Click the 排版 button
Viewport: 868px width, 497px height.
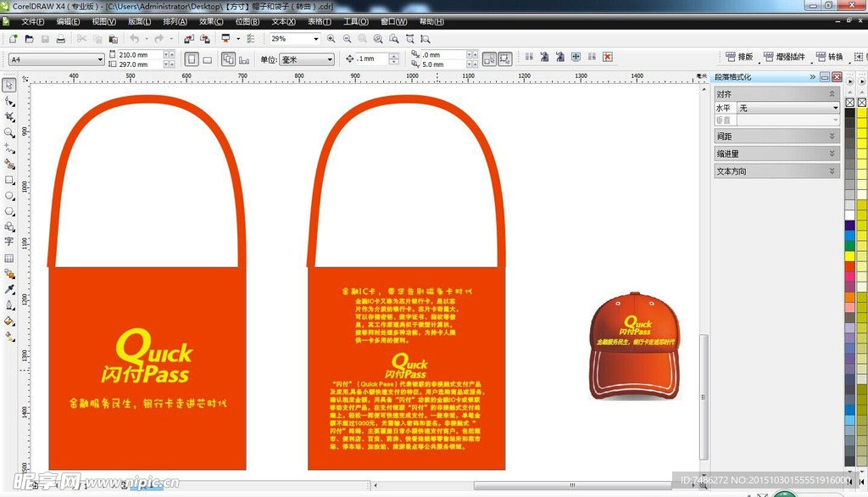(x=739, y=57)
